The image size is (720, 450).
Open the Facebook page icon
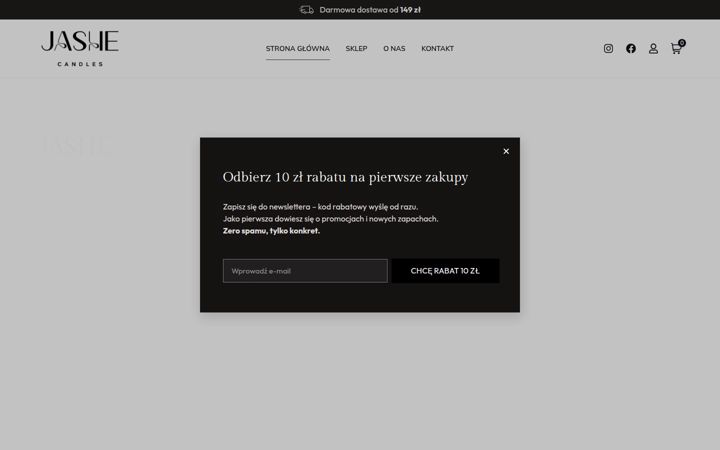coord(630,48)
